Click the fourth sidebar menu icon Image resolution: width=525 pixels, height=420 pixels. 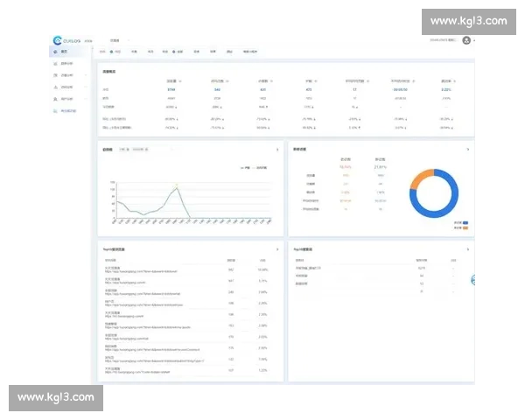click(54, 87)
